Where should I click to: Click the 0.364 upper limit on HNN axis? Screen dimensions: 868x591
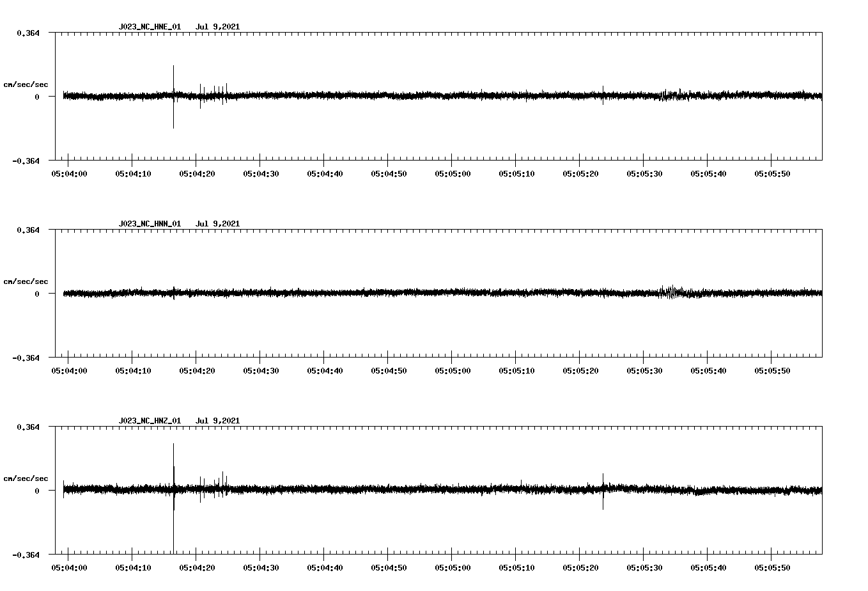[x=28, y=230]
